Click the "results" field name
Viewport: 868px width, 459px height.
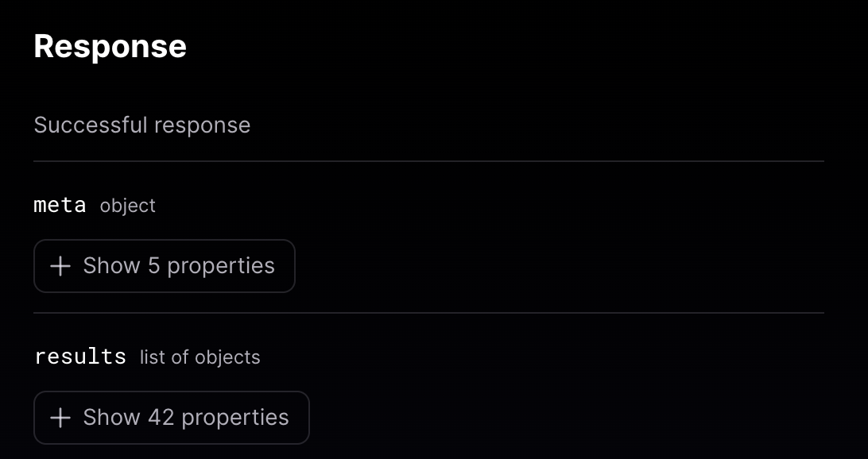79,357
